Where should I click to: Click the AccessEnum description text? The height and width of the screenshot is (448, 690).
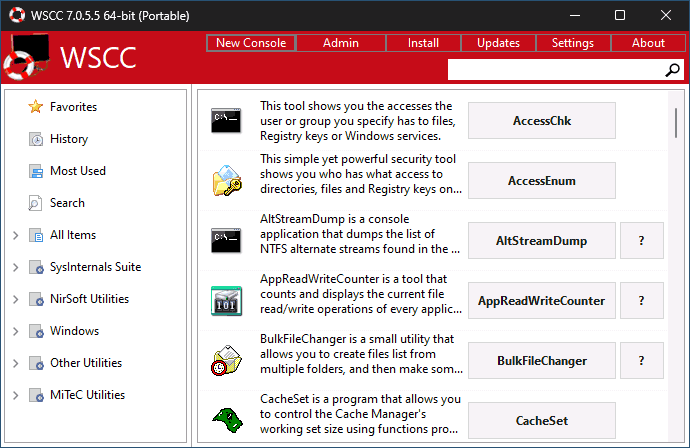(x=361, y=174)
